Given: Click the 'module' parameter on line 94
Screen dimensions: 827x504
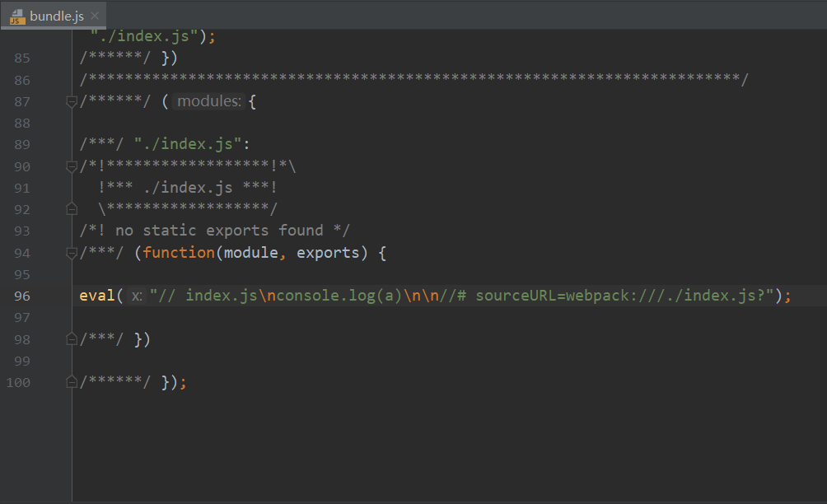Looking at the screenshot, I should (x=251, y=253).
